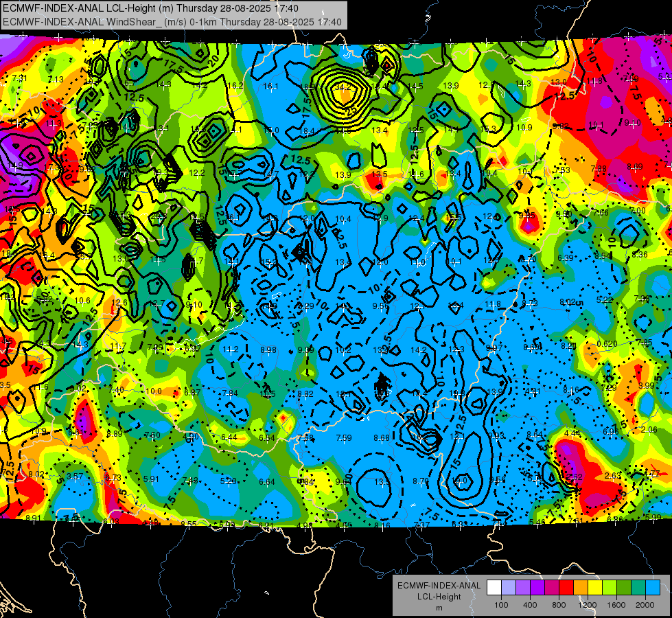Click the header line 'ECMWF-INDEX-ANAL LCL-Height (m)'
This screenshot has width=672, height=618.
point(89,8)
